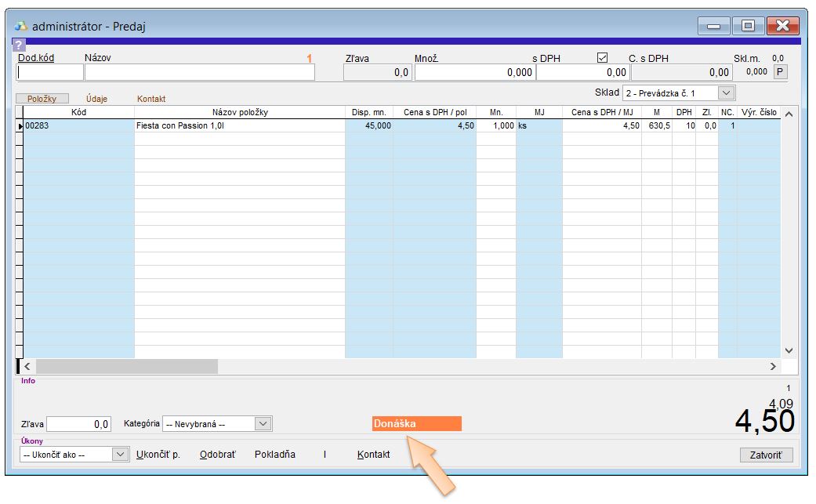816x504 pixels.
Task: Click the bottom Zľava discount field
Action: point(78,424)
